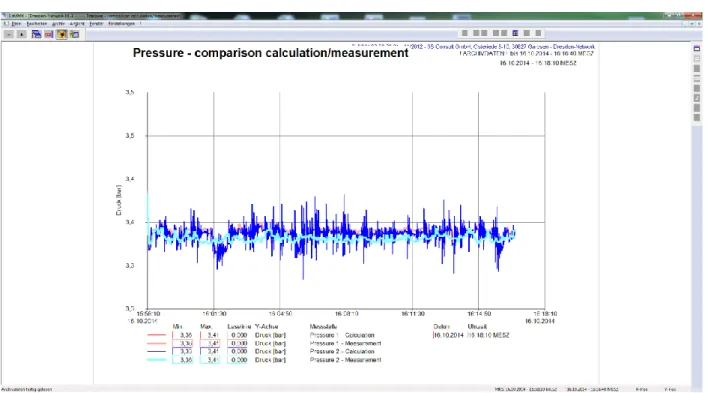Open the Einstellungen menu

[x=121, y=23]
